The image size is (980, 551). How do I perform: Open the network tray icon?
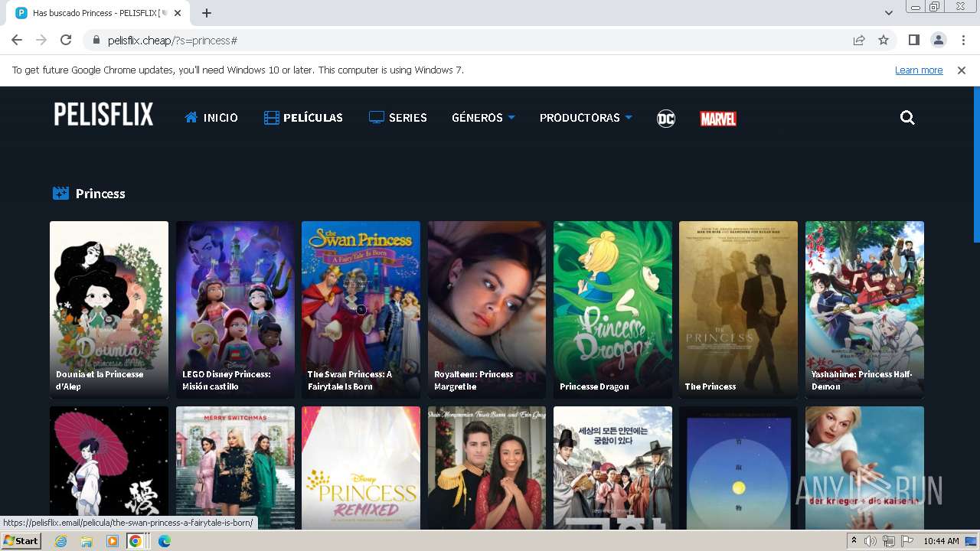[x=888, y=541]
